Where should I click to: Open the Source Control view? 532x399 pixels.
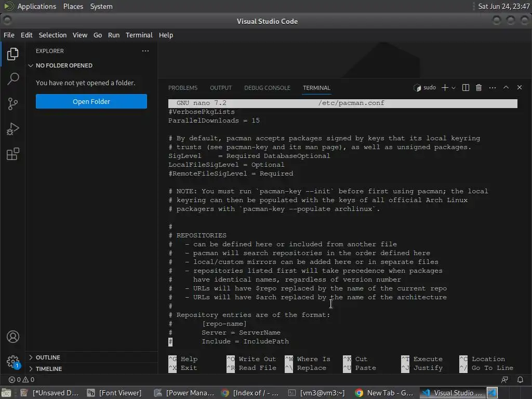point(12,104)
